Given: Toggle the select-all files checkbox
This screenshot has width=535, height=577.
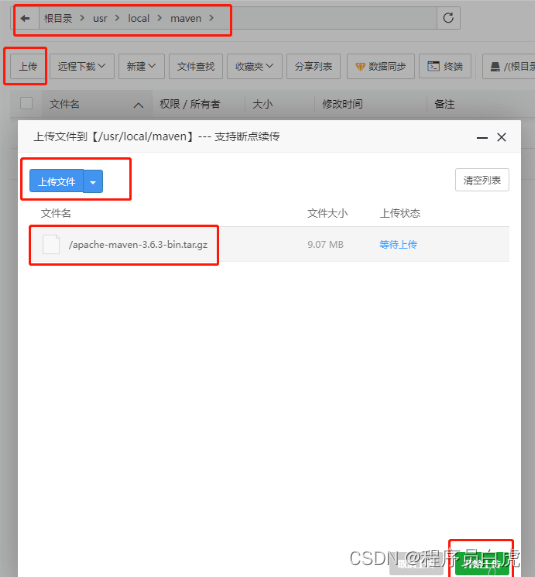Looking at the screenshot, I should (x=26, y=103).
